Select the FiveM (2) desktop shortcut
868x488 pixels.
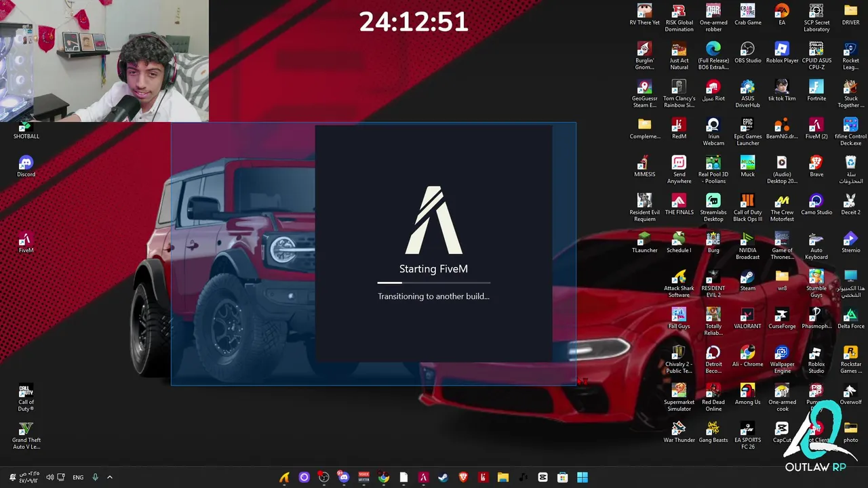[x=816, y=129]
